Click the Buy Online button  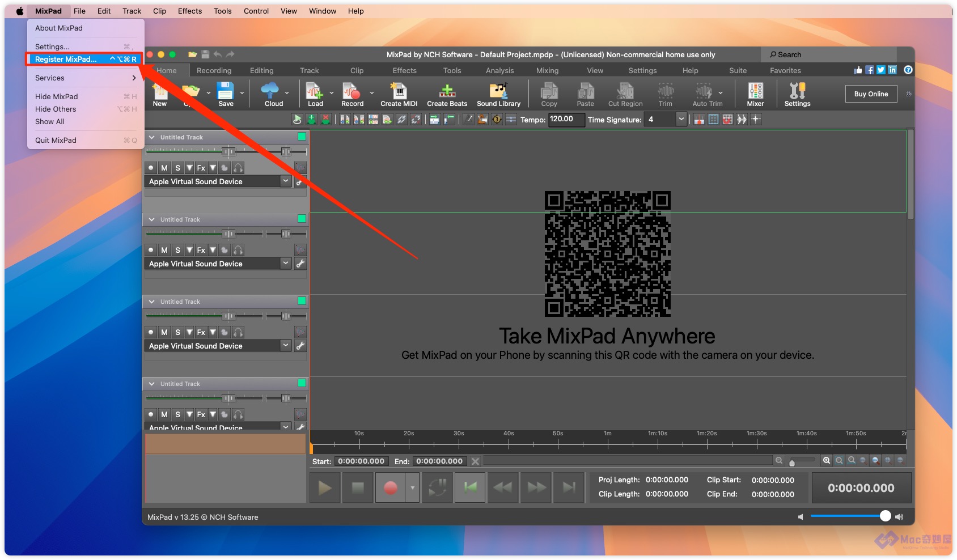tap(871, 94)
